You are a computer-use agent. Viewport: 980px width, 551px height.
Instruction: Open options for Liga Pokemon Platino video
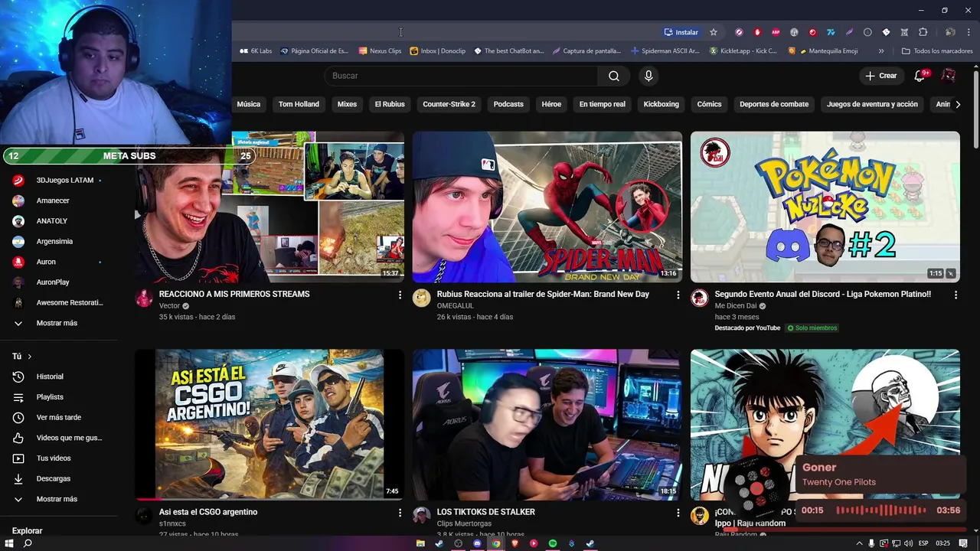click(955, 295)
